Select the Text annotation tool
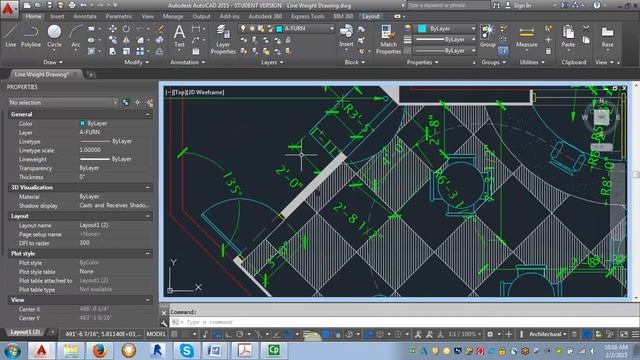 coord(179,36)
